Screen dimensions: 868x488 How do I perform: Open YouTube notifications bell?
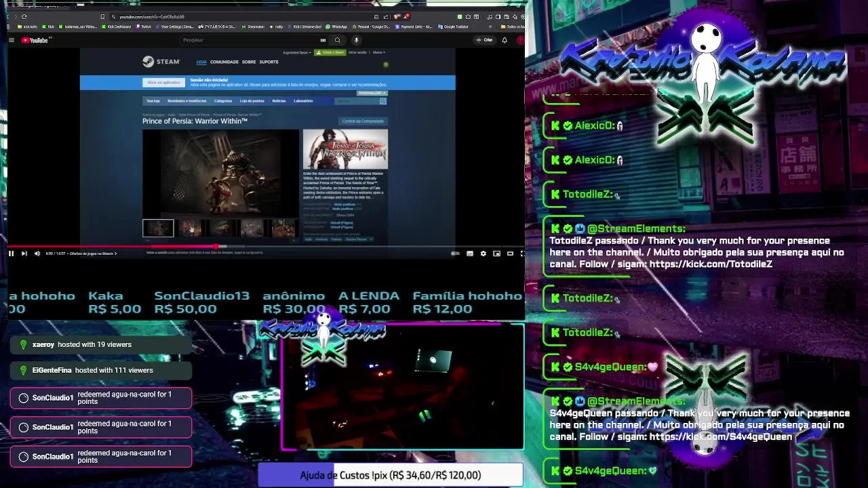point(505,40)
